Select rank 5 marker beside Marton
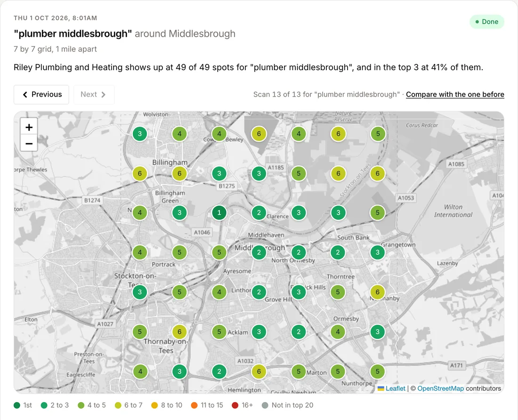 (298, 372)
